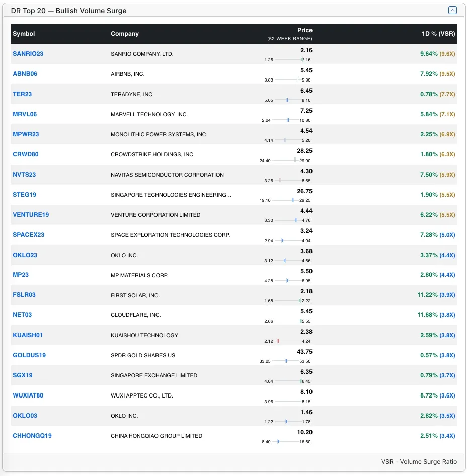The height and width of the screenshot is (476, 468).
Task: Click the 7.28% (5.0X) change value
Action: coord(438,234)
